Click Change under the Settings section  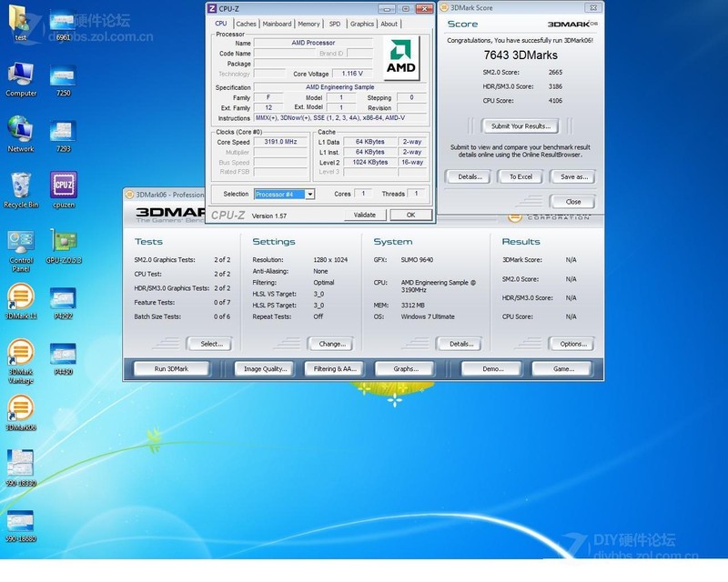click(x=332, y=344)
